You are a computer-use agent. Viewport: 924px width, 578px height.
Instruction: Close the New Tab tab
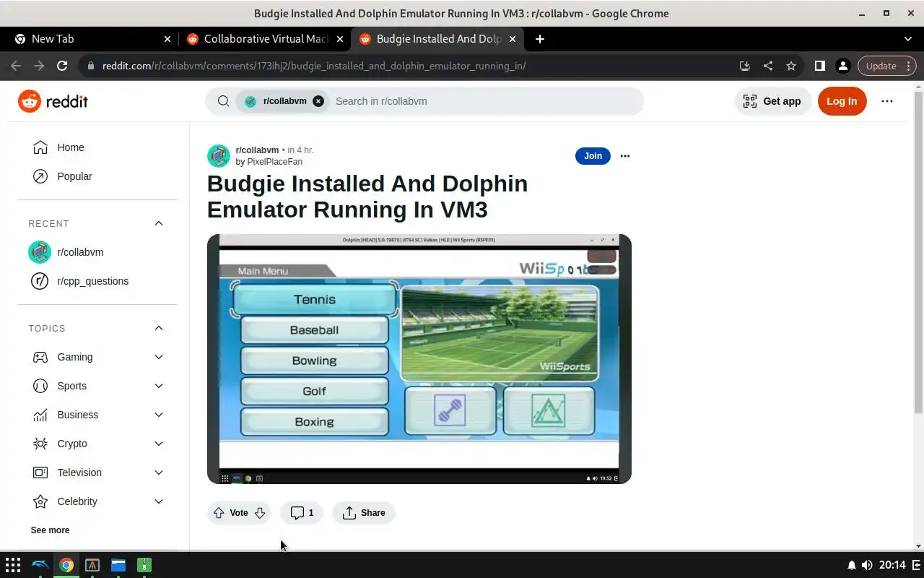[167, 39]
